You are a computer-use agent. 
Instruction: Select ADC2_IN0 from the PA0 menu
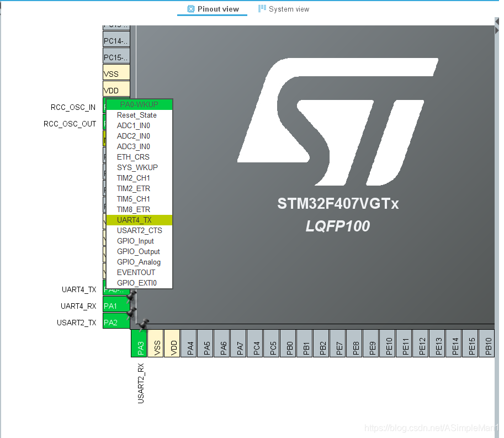pos(139,136)
